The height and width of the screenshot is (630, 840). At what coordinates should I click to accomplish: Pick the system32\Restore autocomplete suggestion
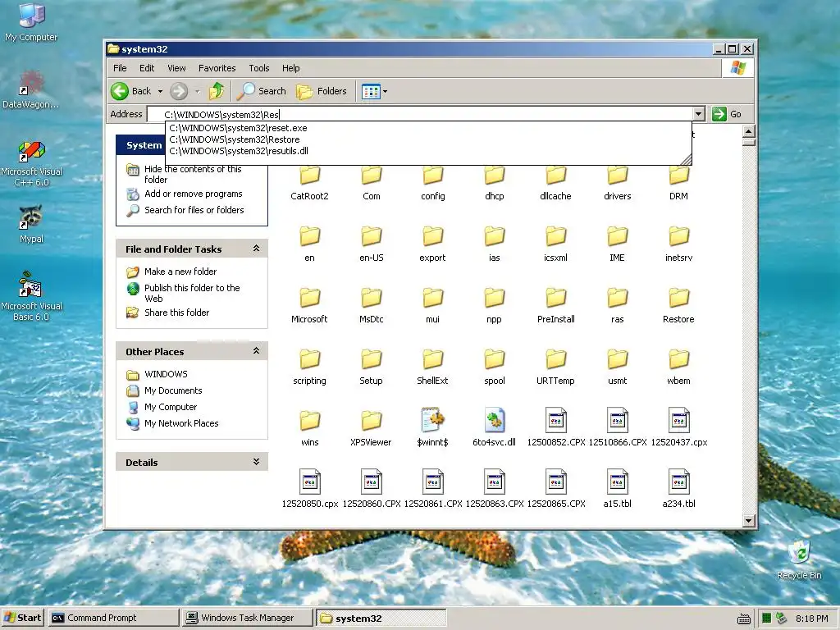428,139
